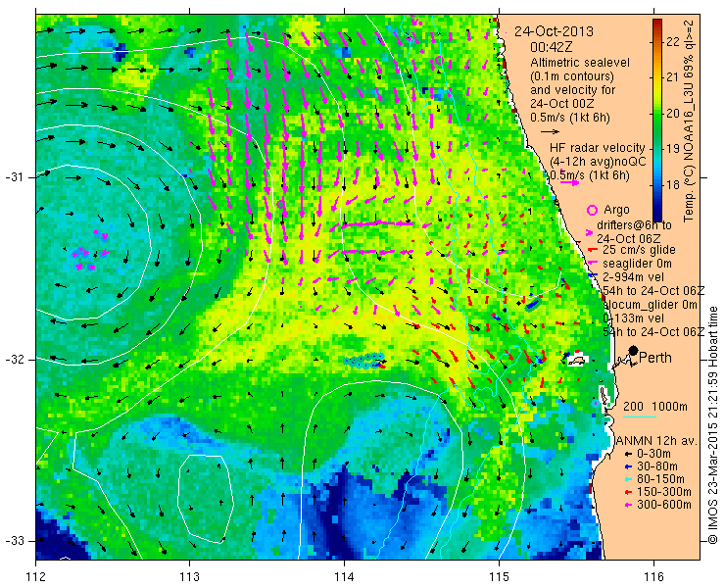The width and height of the screenshot is (725, 588).
Task: Click the 'seaglider 0m' label
Action: coord(637,264)
